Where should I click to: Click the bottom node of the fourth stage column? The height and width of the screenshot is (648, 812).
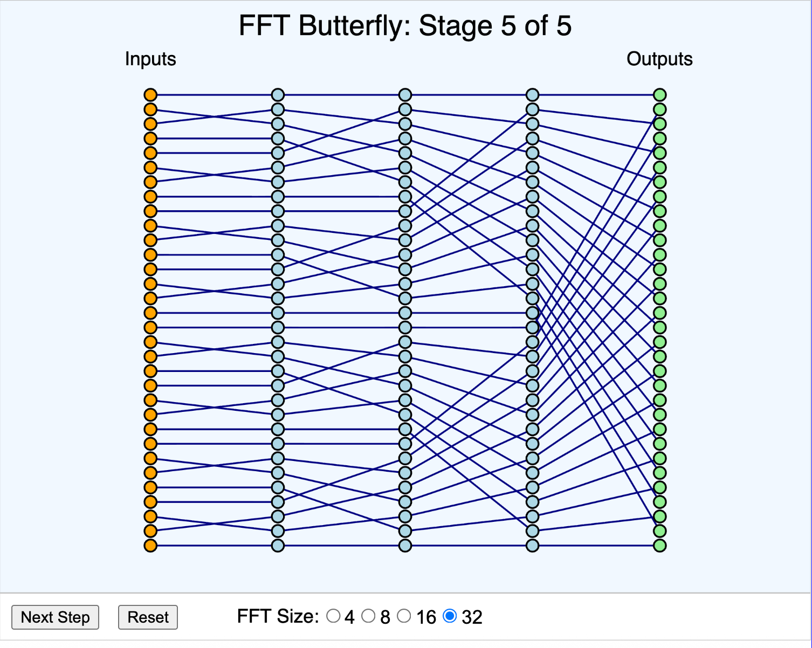click(x=532, y=546)
